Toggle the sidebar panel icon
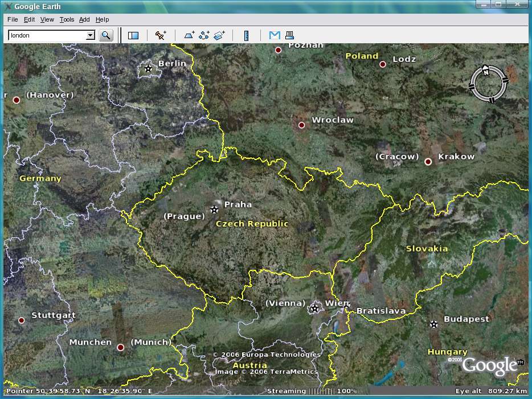Viewport: 532px width, 399px height. (133, 35)
